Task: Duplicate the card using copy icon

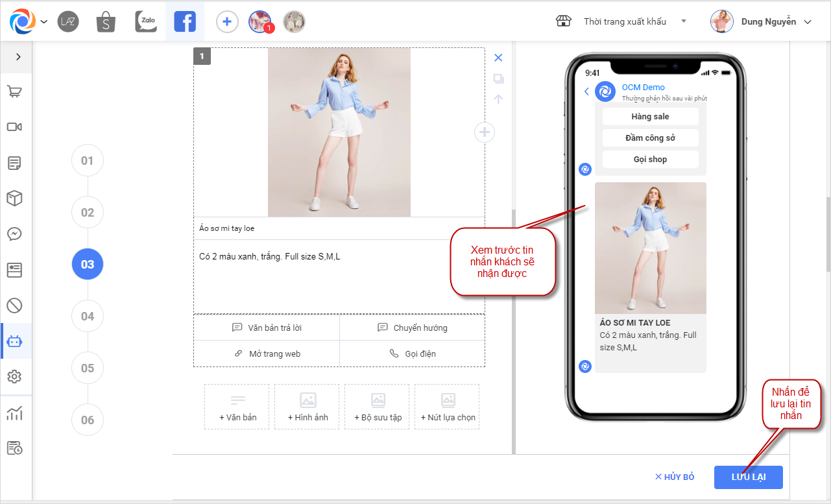Action: tap(498, 78)
